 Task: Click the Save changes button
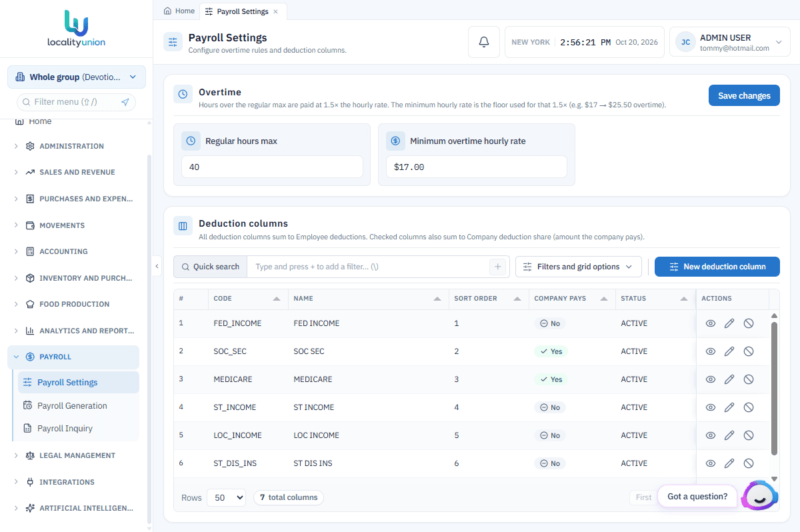[x=744, y=95]
